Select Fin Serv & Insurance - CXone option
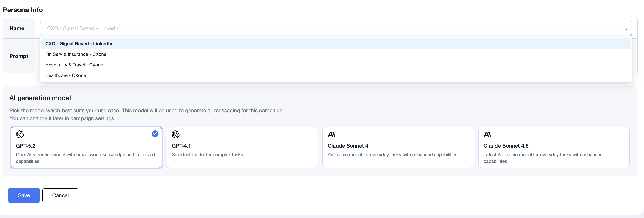 click(x=336, y=54)
